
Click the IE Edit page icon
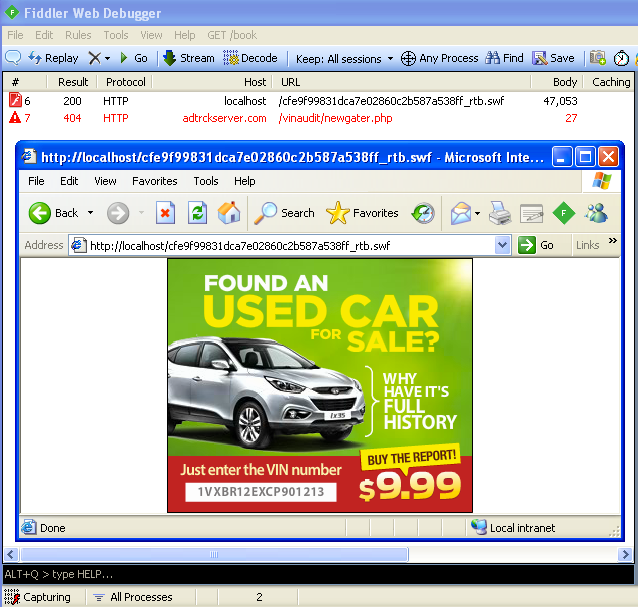(x=531, y=213)
